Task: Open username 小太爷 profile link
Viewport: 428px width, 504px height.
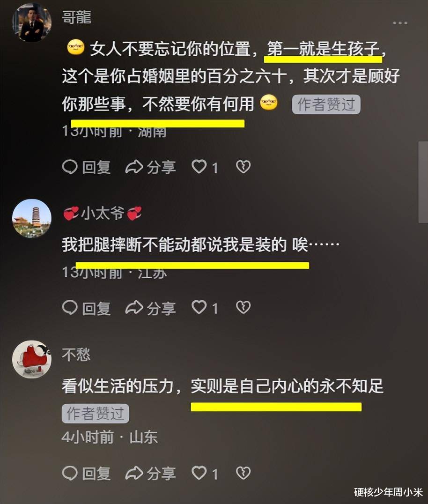Action: click(103, 213)
